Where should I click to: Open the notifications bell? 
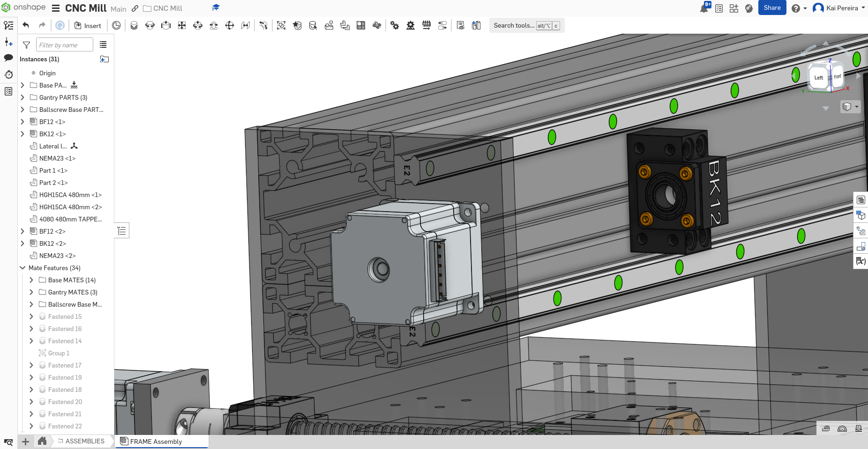click(x=704, y=8)
